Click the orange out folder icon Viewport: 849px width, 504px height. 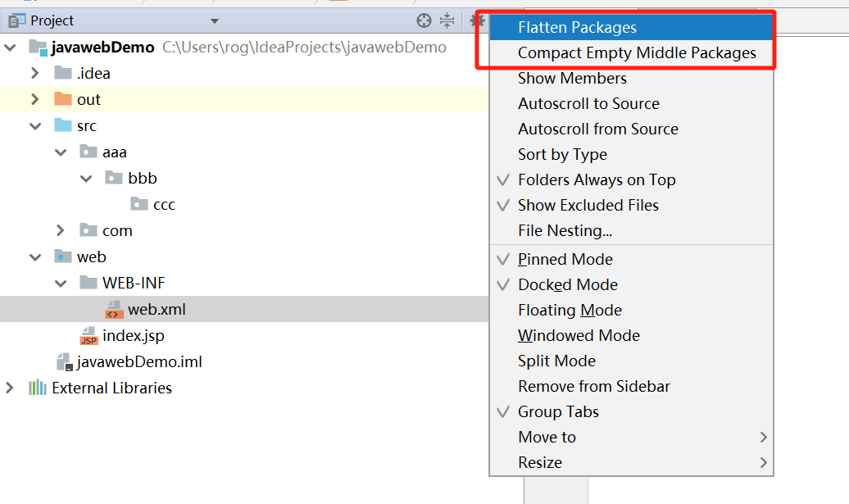63,99
